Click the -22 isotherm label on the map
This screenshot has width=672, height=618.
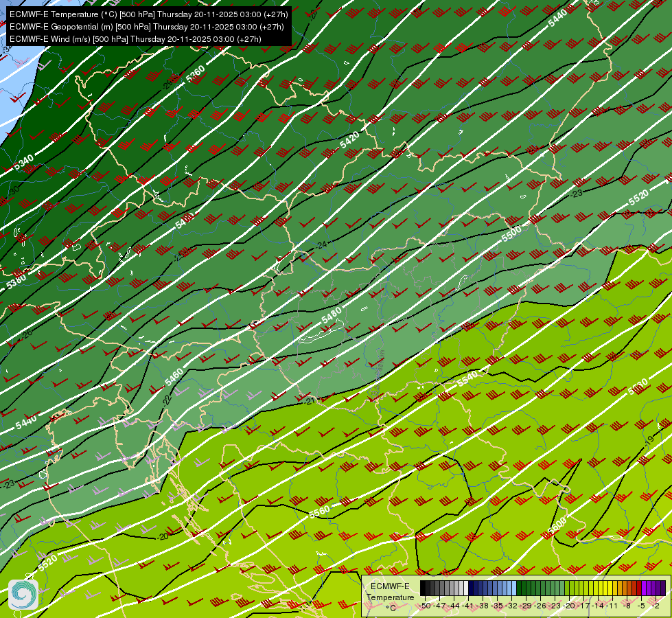point(167,400)
